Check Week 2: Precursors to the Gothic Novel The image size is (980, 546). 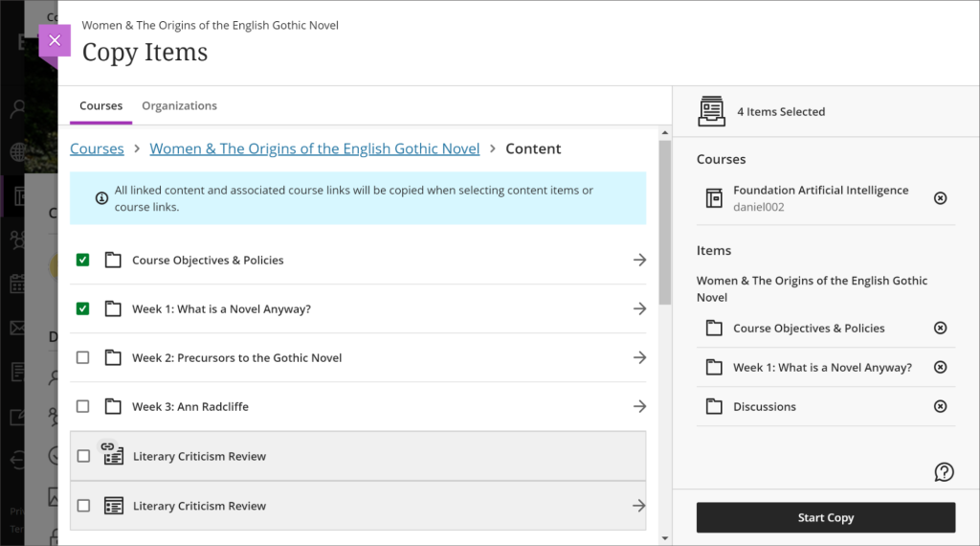[82, 357]
